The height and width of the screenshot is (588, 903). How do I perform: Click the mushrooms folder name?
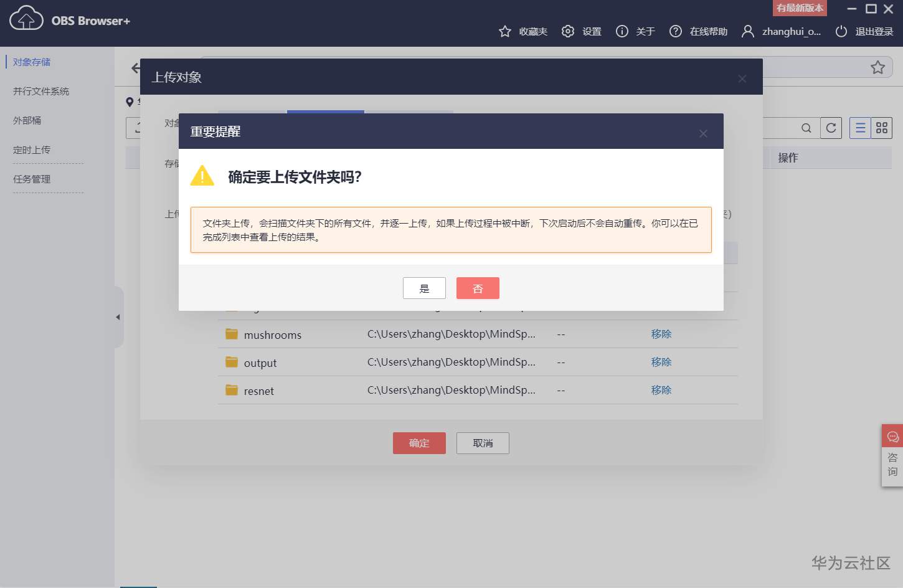(x=273, y=335)
